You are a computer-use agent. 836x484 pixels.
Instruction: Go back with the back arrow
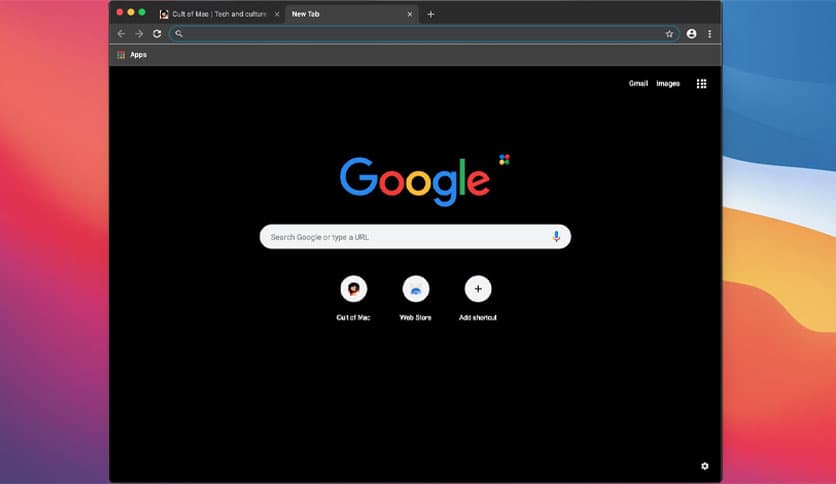[x=121, y=34]
